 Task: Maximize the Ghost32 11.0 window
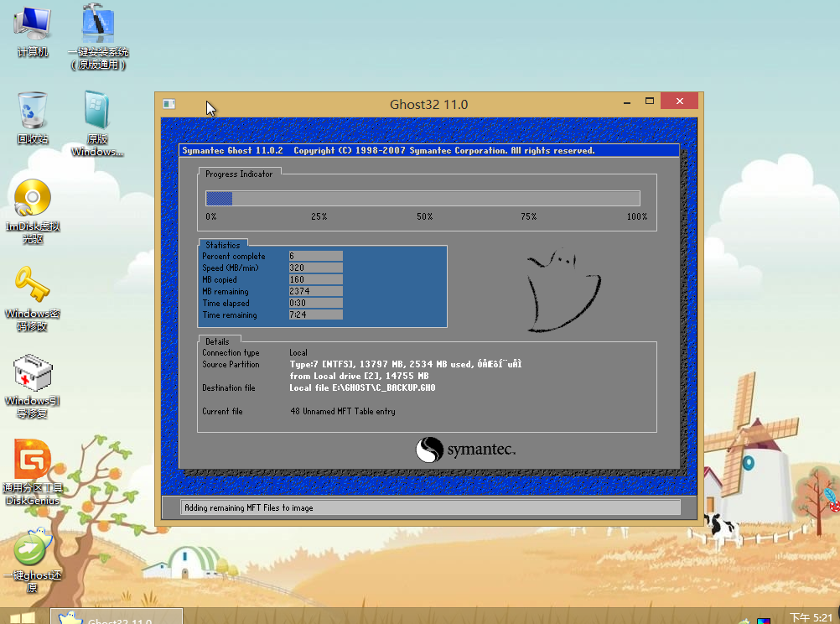coord(649,101)
